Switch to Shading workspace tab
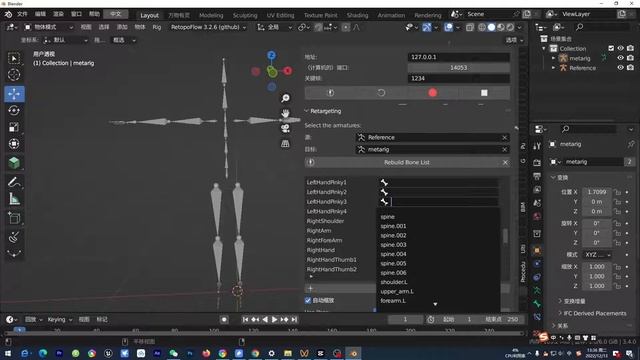 [357, 15]
